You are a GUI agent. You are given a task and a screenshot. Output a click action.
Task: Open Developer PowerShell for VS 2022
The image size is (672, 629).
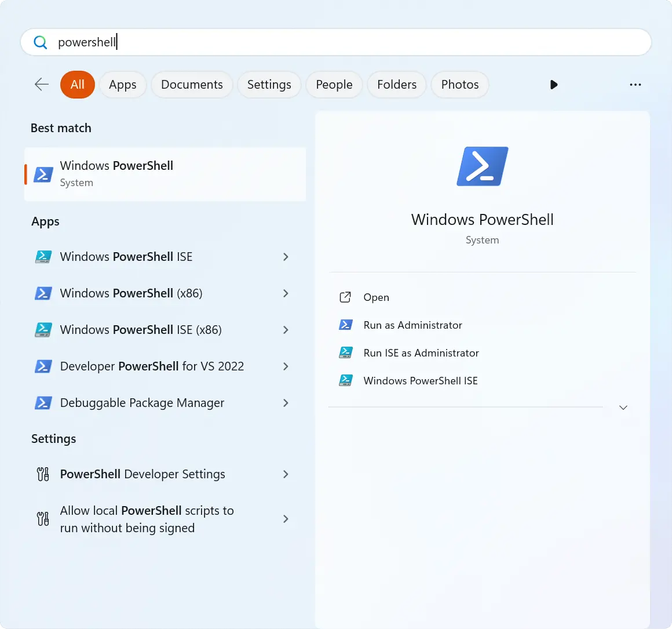click(166, 366)
